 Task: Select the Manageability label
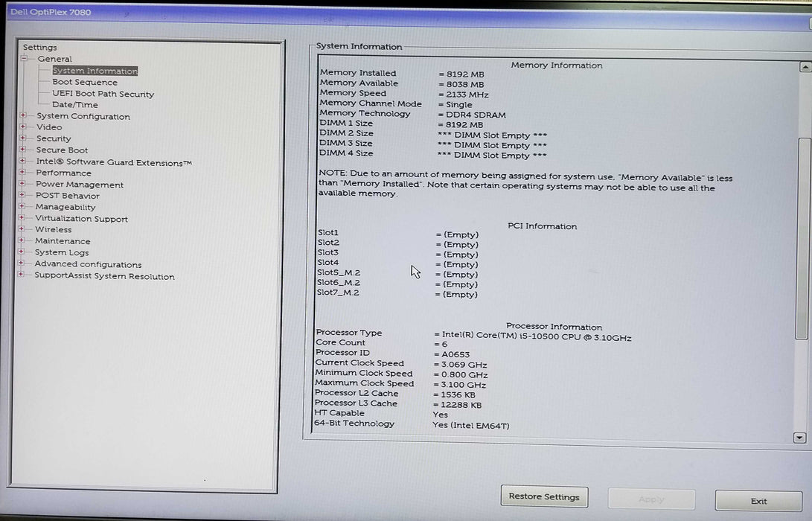(x=65, y=207)
